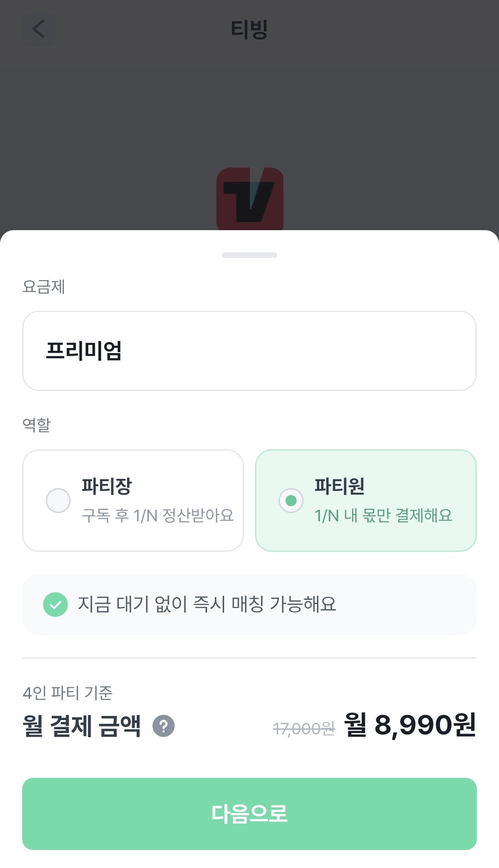The image size is (499, 868).
Task: Tap the instant matching availability notice text
Action: click(207, 604)
